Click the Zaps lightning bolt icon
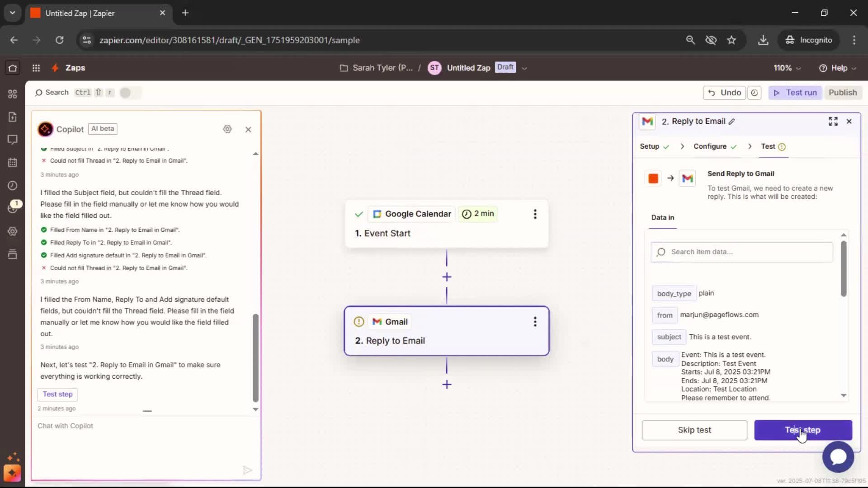The height and width of the screenshot is (488, 868). [x=55, y=68]
